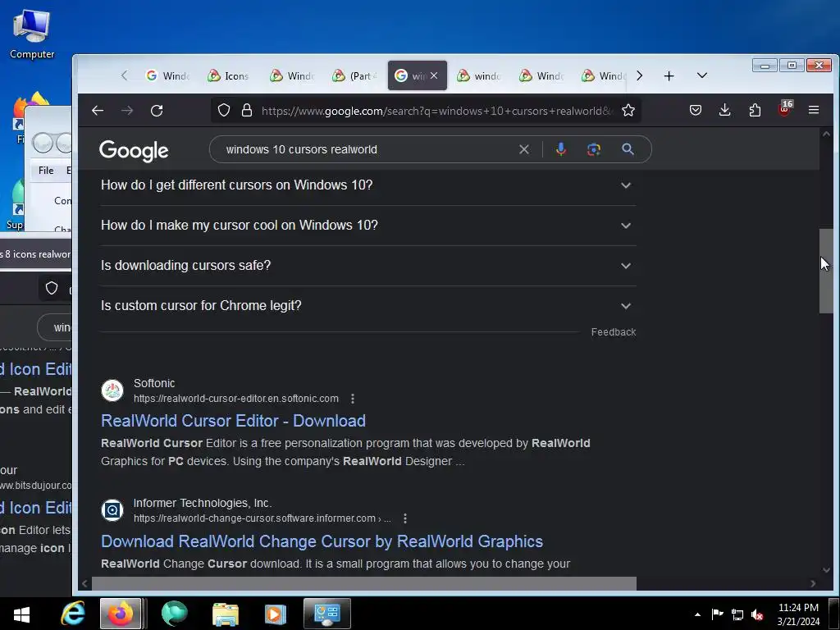Open tracking protection shield in address bar
This screenshot has height=630, width=840.
(224, 111)
